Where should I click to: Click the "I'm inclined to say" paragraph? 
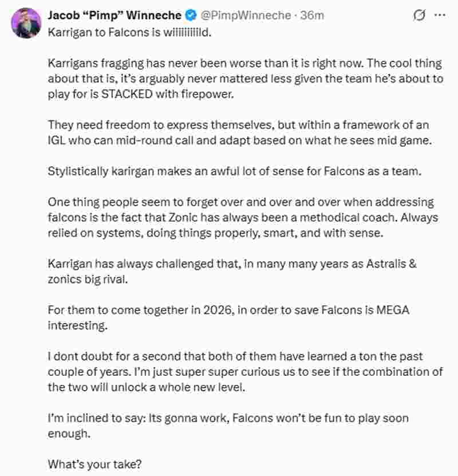tap(229, 424)
